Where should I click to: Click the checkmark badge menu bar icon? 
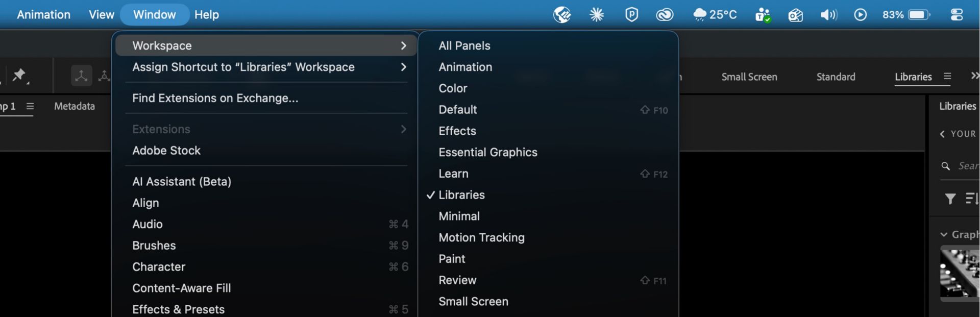(562, 15)
